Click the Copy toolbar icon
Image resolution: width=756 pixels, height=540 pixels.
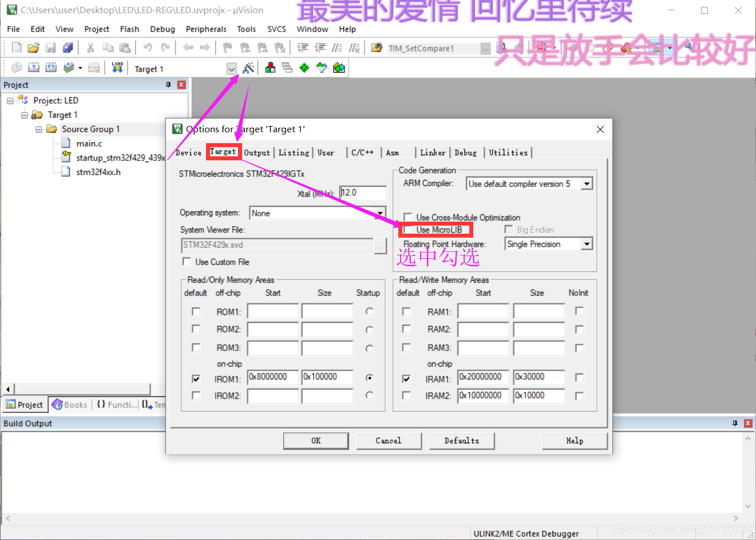click(108, 48)
